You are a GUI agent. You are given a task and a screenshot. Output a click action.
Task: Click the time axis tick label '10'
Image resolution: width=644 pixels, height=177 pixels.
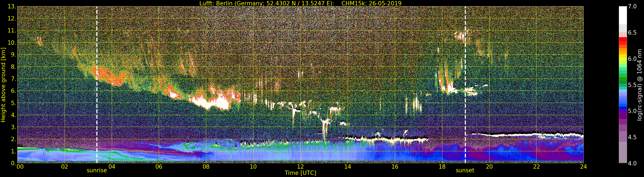[x=253, y=167]
